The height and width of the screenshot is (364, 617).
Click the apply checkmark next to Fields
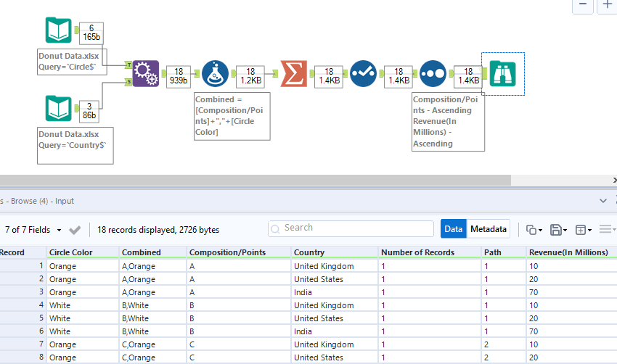(x=75, y=230)
